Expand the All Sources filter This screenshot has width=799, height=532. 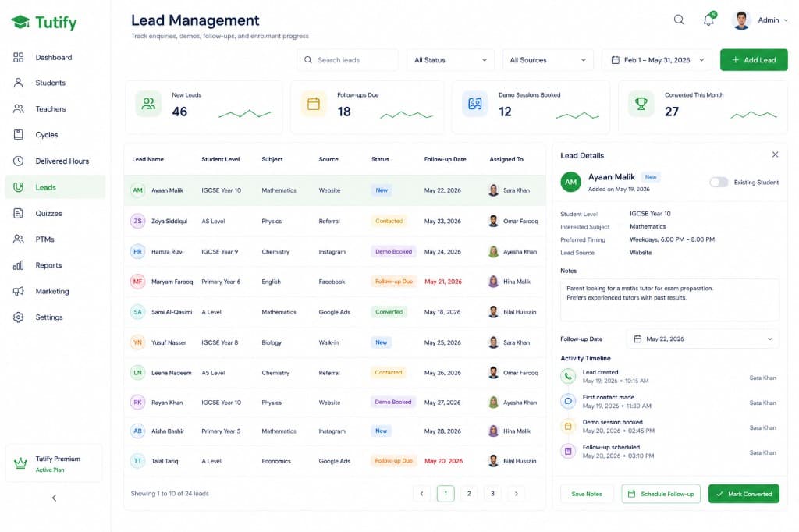pyautogui.click(x=548, y=59)
